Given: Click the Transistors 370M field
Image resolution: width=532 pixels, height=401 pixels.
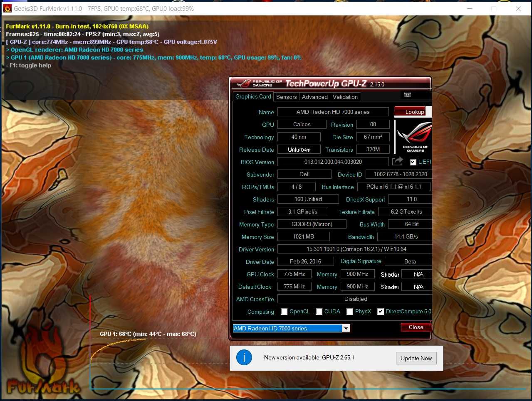Looking at the screenshot, I should point(373,149).
